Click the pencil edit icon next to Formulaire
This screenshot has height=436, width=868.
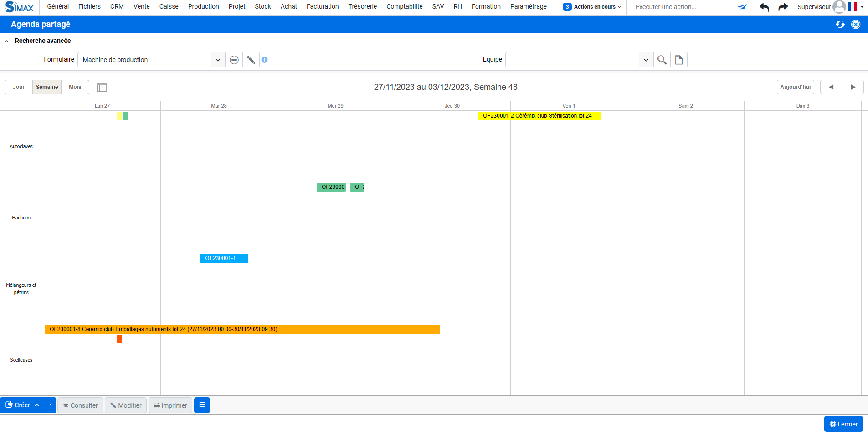tap(251, 60)
